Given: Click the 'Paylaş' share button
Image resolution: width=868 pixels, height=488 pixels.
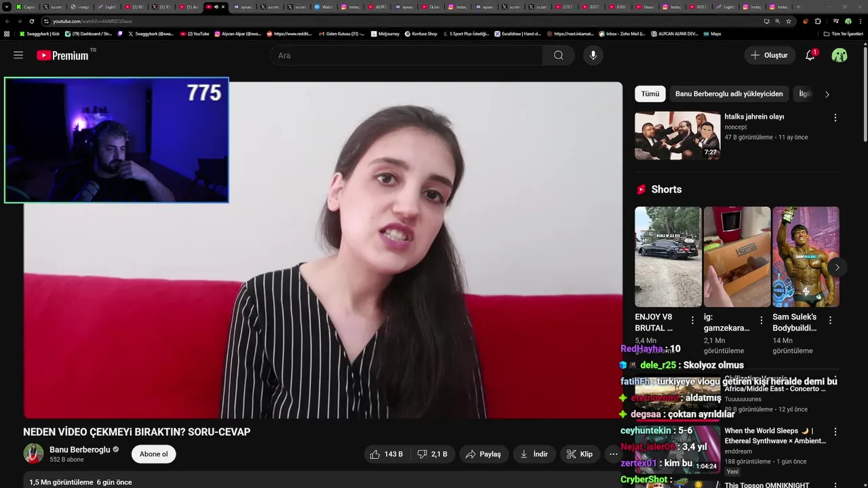Looking at the screenshot, I should 484,454.
